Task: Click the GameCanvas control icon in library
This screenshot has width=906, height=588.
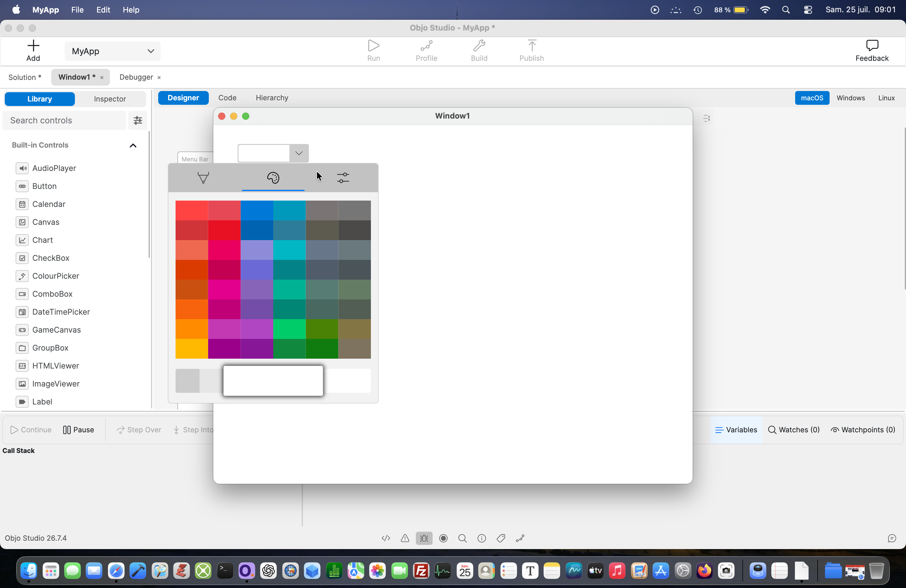Action: [x=22, y=330]
